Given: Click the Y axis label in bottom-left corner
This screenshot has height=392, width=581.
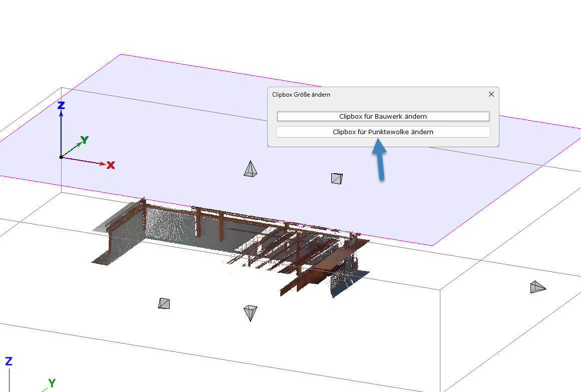Looking at the screenshot, I should (x=52, y=383).
